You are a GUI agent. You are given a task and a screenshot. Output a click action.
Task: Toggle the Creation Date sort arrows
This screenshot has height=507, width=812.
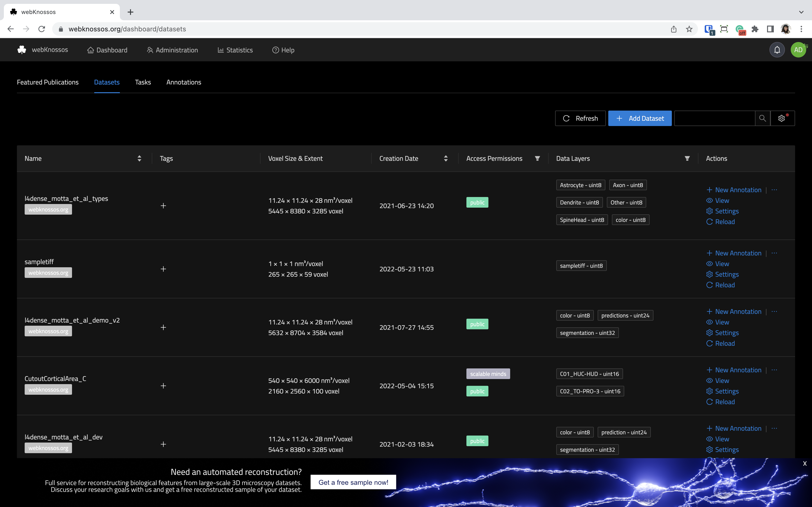(446, 158)
